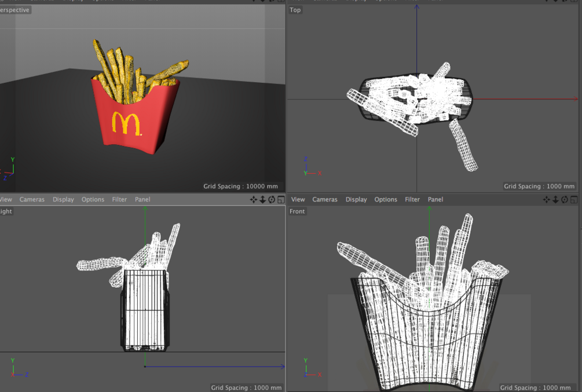Click the rotate camera icon in Right view
582x392 pixels.
click(272, 200)
